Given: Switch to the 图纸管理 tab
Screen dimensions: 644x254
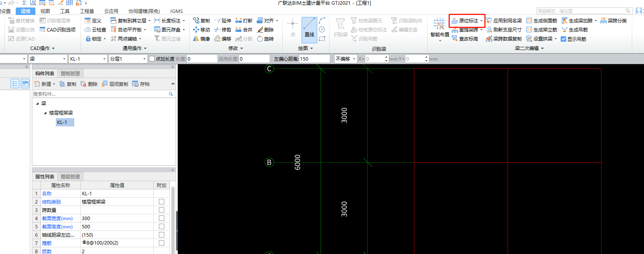Looking at the screenshot, I should tap(70, 73).
